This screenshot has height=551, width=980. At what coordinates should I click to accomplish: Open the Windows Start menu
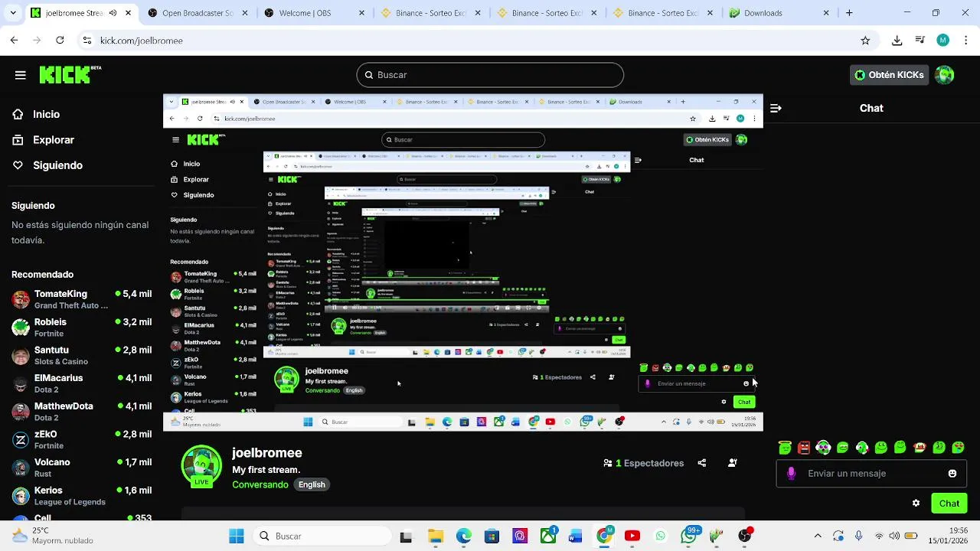pos(237,536)
